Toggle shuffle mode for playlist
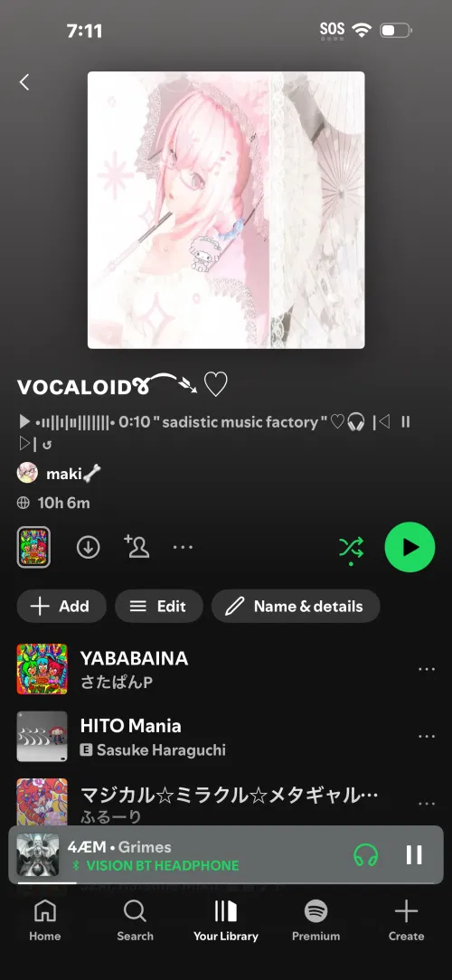The width and height of the screenshot is (452, 980). tap(351, 548)
